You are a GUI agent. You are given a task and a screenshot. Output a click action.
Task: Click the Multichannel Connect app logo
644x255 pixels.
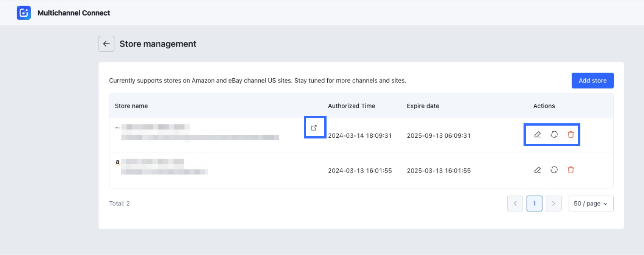point(23,13)
